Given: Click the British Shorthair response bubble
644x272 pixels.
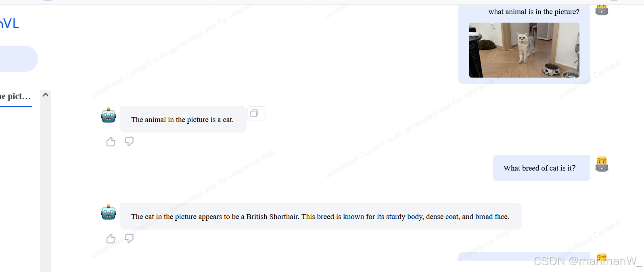Looking at the screenshot, I should click(x=321, y=217).
